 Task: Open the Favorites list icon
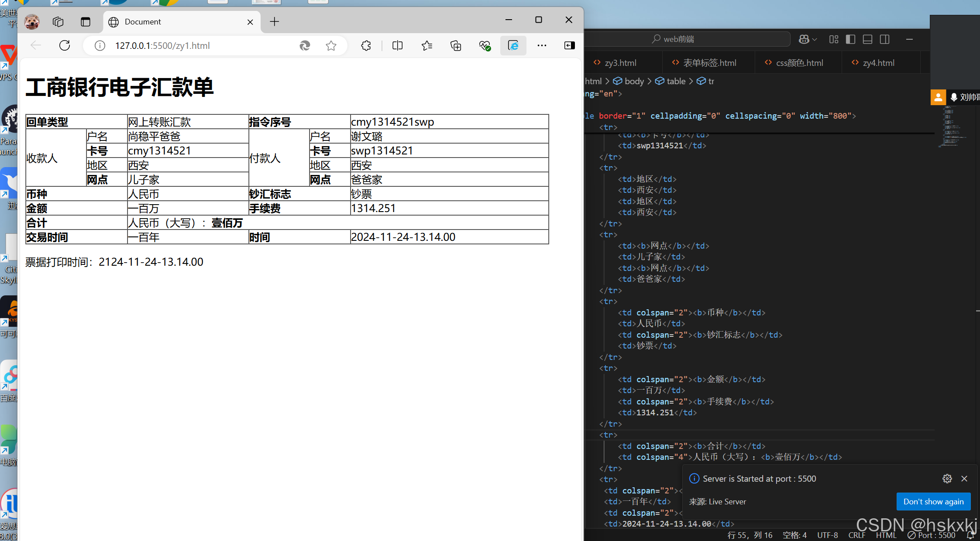coord(426,45)
